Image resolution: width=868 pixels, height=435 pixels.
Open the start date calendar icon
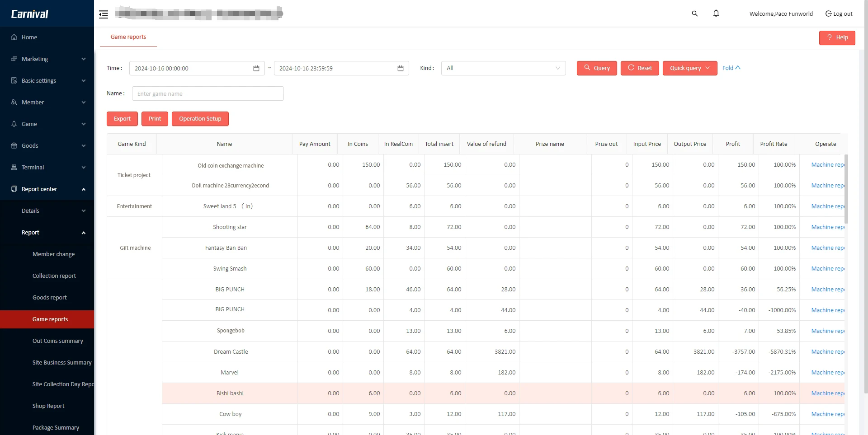click(256, 68)
